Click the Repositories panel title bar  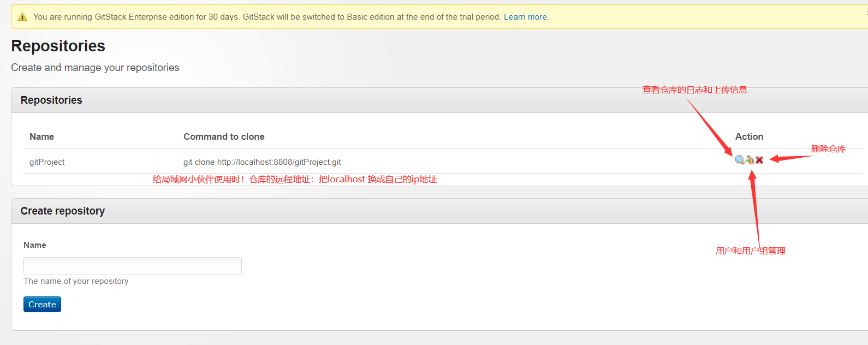(439, 100)
